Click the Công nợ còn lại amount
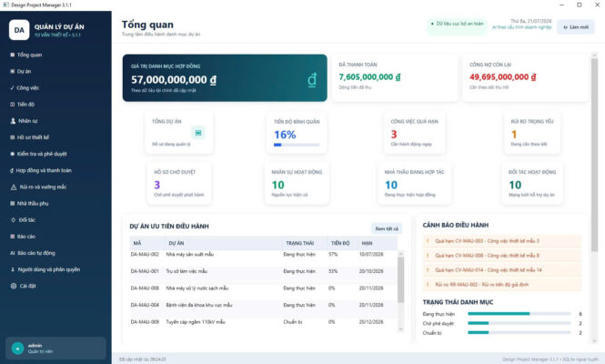 503,77
